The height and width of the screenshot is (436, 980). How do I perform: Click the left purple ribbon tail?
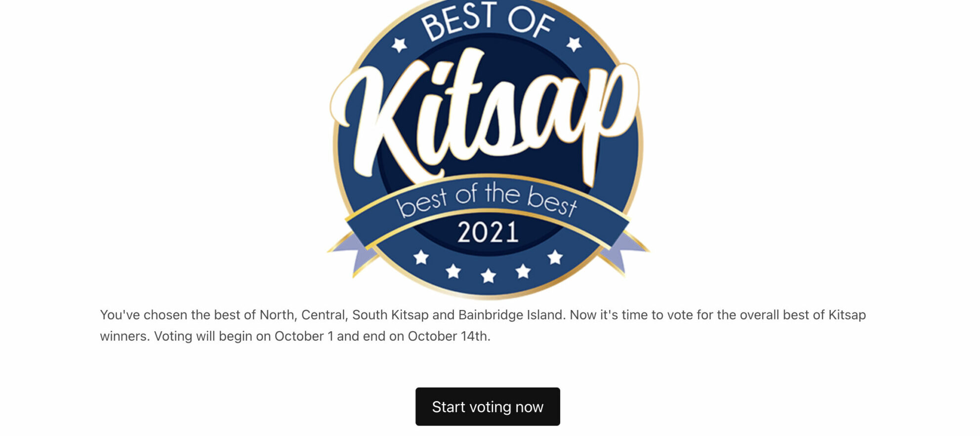355,252
